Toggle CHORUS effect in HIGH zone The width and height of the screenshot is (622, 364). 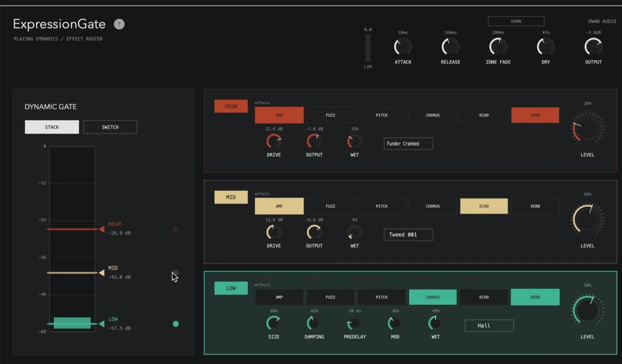point(432,115)
